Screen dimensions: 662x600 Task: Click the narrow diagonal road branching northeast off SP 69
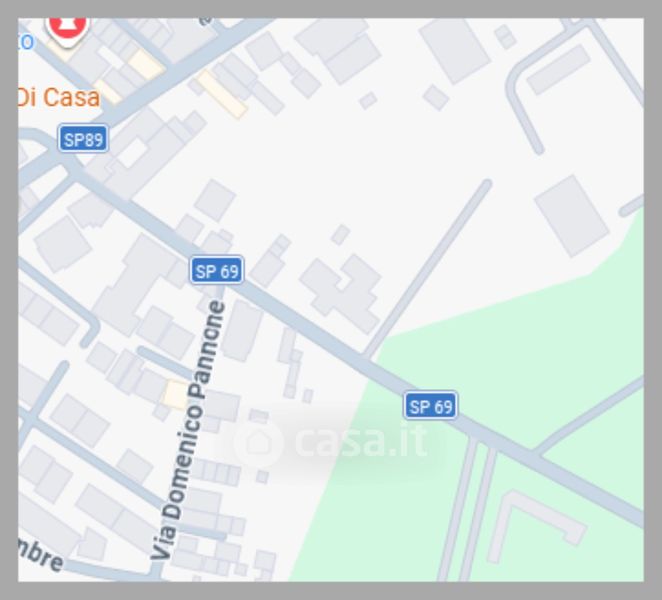(427, 269)
